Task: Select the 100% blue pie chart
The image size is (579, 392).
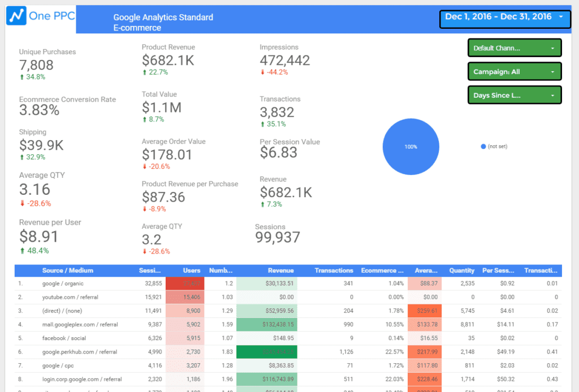Action: (411, 147)
